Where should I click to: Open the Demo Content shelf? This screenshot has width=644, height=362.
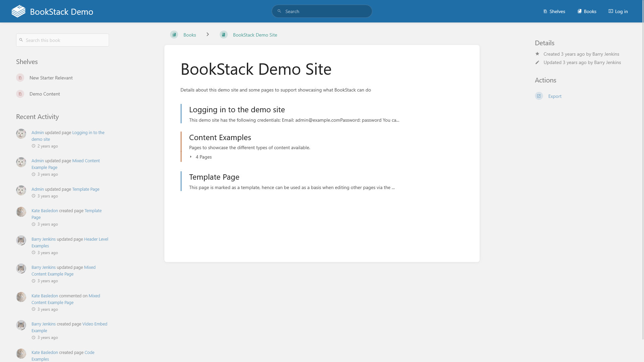[x=45, y=94]
